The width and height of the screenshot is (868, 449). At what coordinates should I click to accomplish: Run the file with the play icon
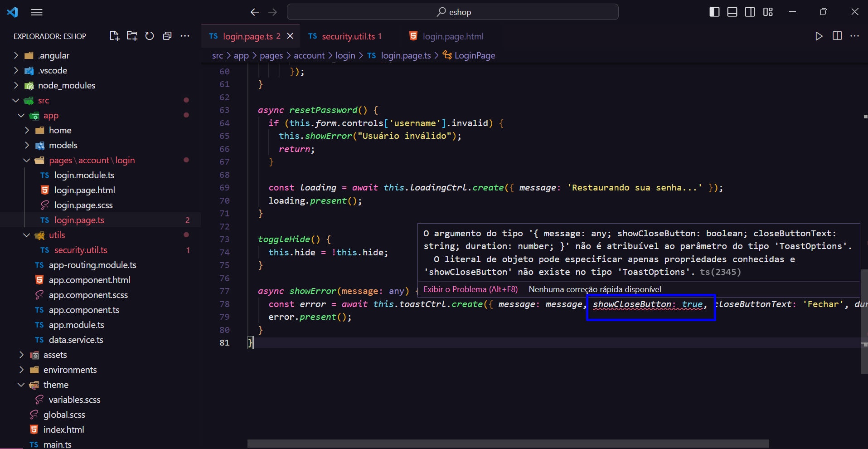(x=819, y=36)
